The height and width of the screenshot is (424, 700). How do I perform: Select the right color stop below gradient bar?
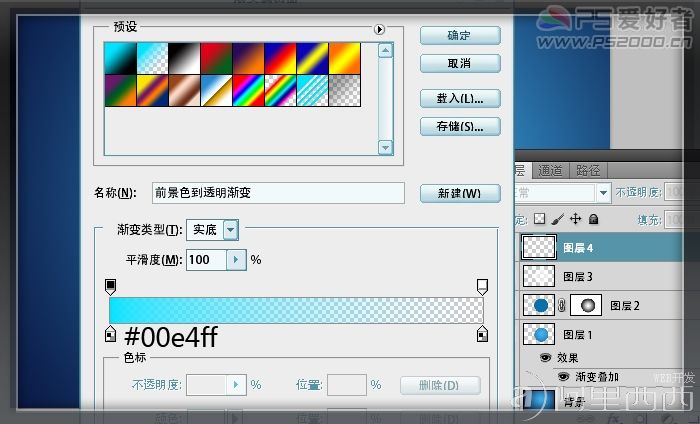click(x=482, y=334)
